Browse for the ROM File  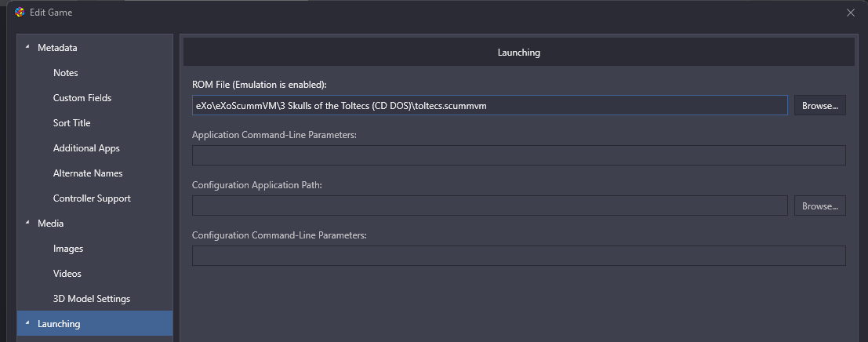tap(820, 105)
